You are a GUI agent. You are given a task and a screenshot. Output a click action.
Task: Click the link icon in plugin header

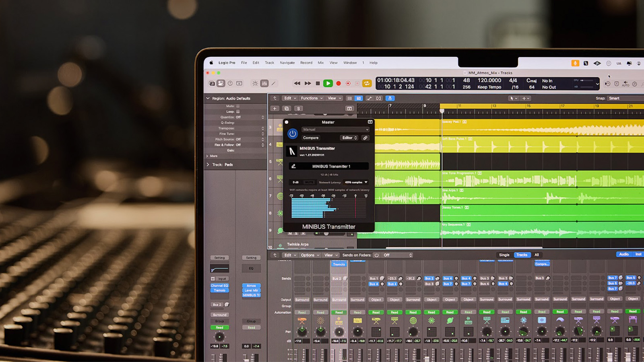coord(365,138)
